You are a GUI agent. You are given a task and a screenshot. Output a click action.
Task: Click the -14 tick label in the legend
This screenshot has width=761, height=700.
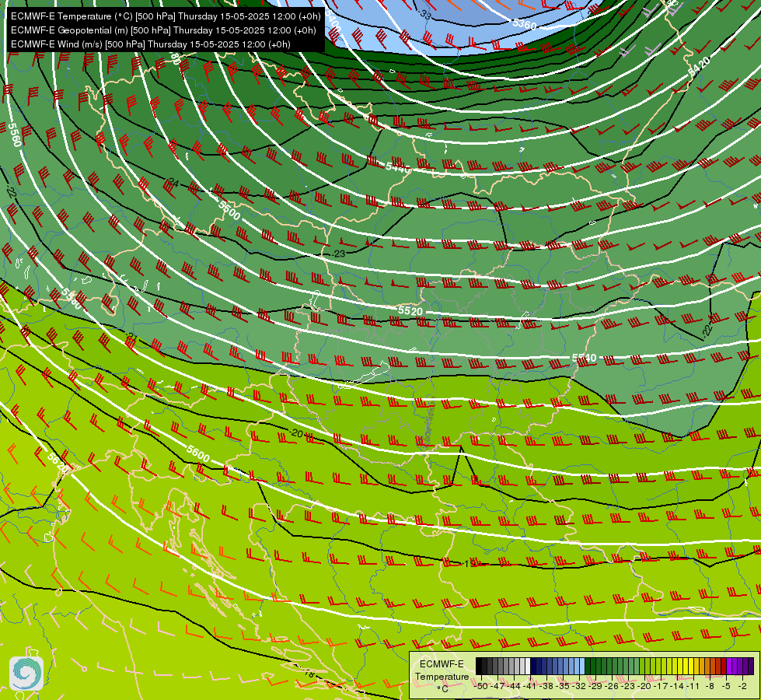click(678, 686)
